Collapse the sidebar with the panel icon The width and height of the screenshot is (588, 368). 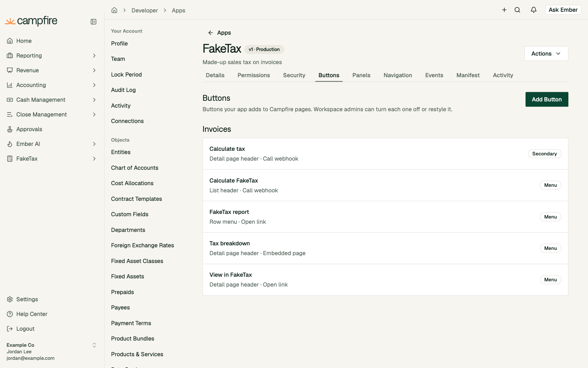tap(93, 22)
